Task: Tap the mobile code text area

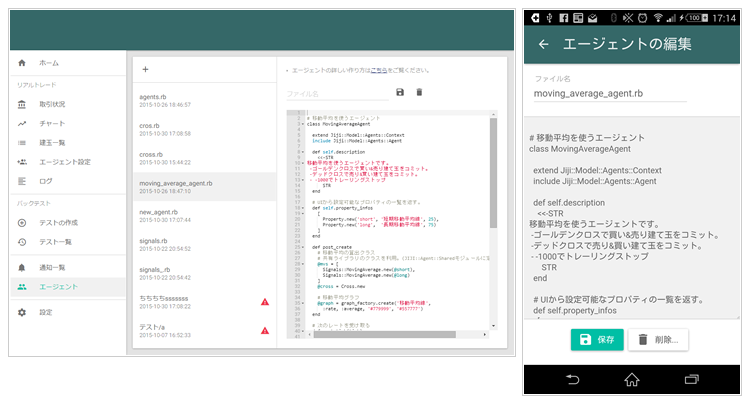Action: (632, 218)
